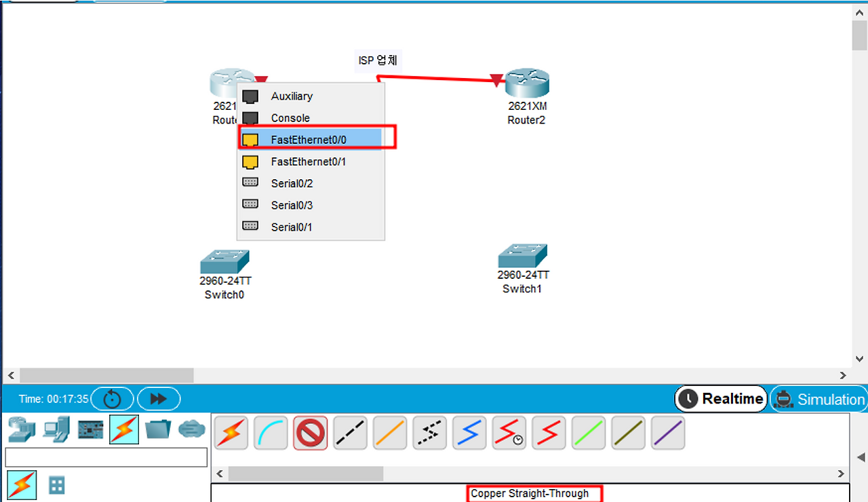
Task: Open the Network Devices category icon
Action: coord(22,429)
